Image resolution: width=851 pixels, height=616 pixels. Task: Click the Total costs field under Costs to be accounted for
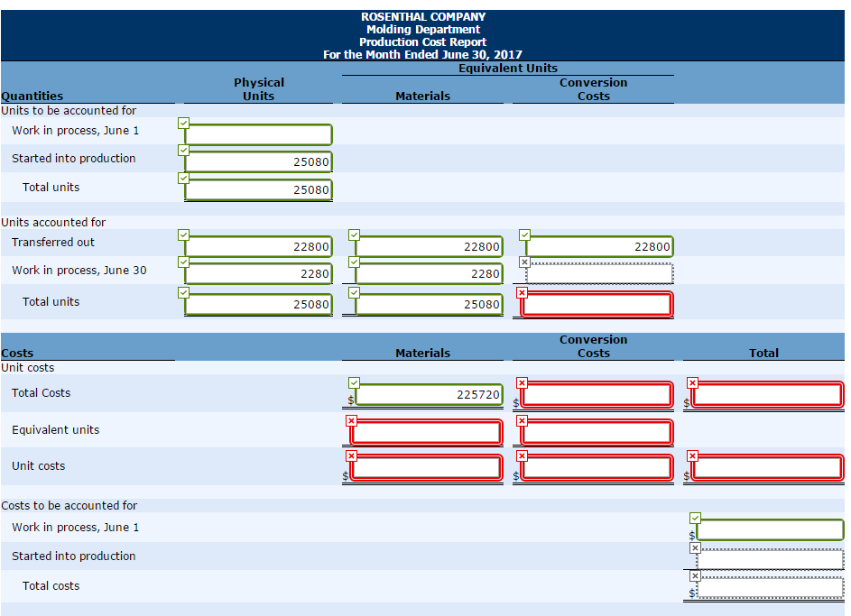click(x=771, y=588)
